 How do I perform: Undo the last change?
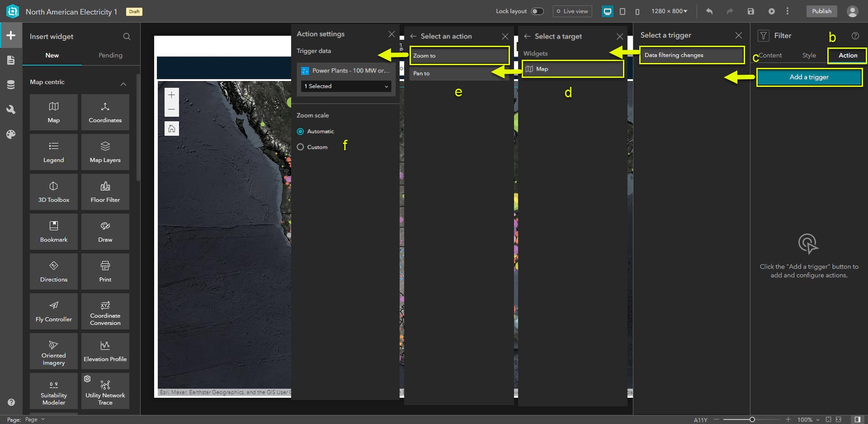click(709, 11)
